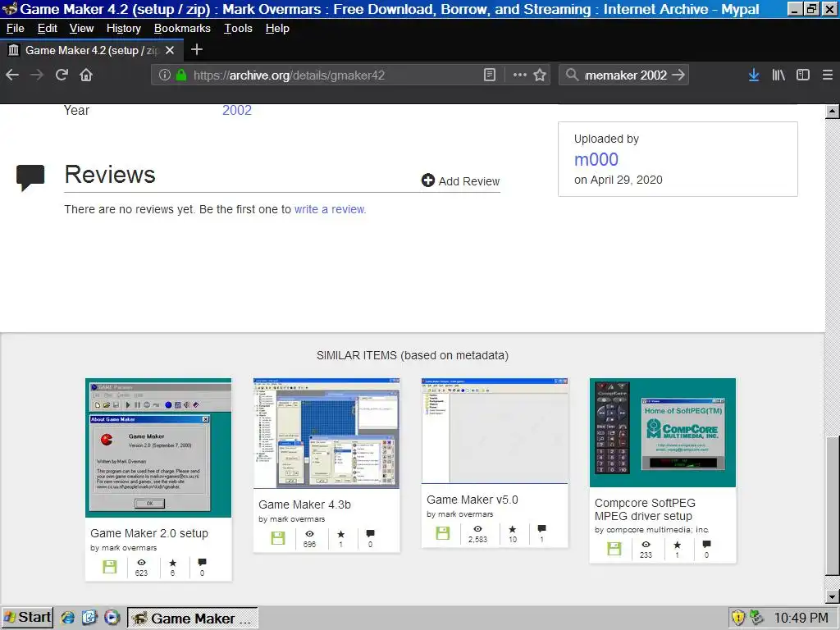The height and width of the screenshot is (630, 840).
Task: Click Game Maker 2.0 setup software icon
Action: pos(109,567)
